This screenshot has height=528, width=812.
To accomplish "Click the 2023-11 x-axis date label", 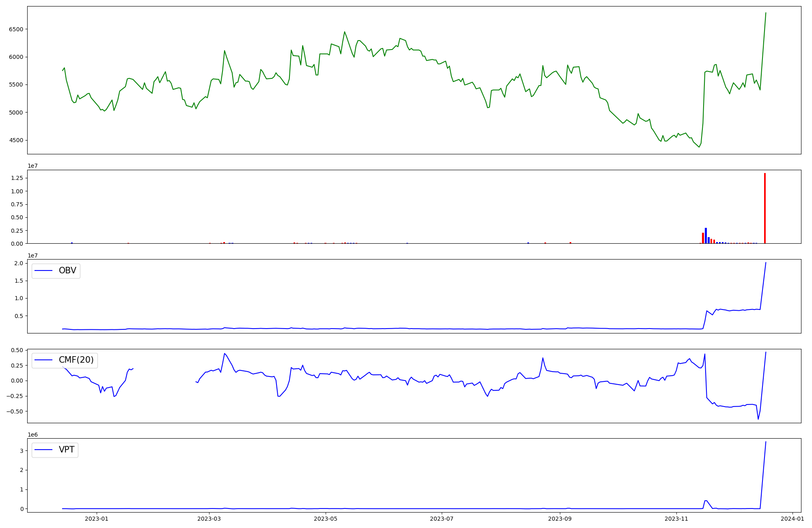I will tap(676, 518).
